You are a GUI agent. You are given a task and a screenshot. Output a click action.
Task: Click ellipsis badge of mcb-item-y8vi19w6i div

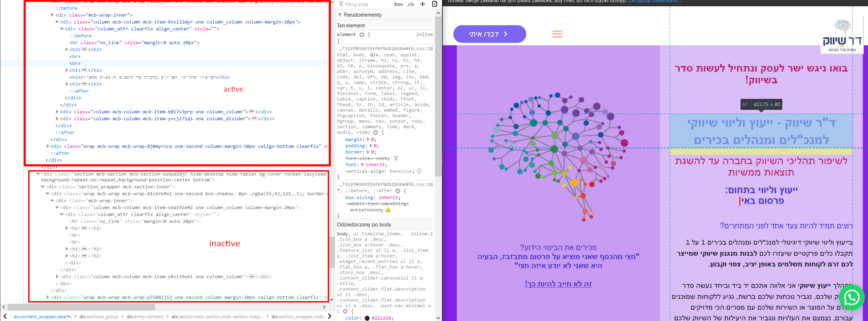click(x=252, y=276)
